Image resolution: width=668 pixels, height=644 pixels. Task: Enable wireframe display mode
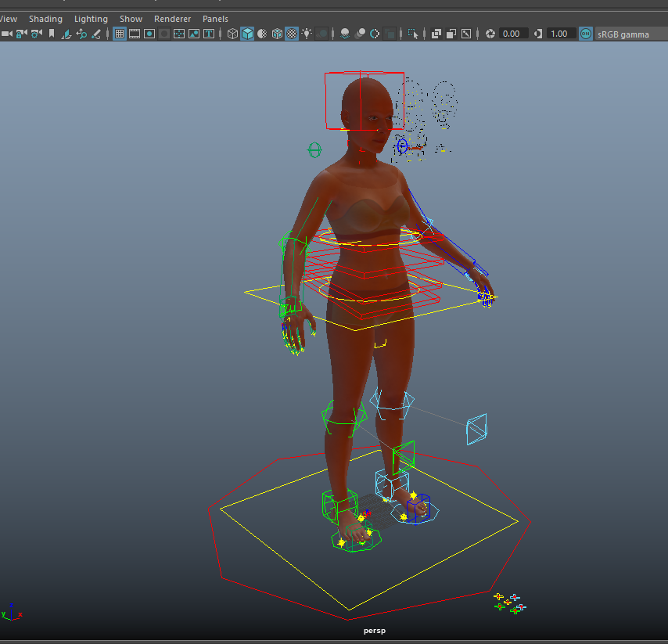tap(232, 34)
